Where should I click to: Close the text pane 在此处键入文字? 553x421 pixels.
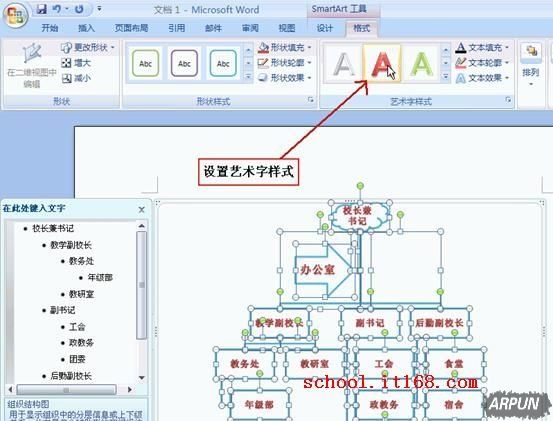click(142, 210)
